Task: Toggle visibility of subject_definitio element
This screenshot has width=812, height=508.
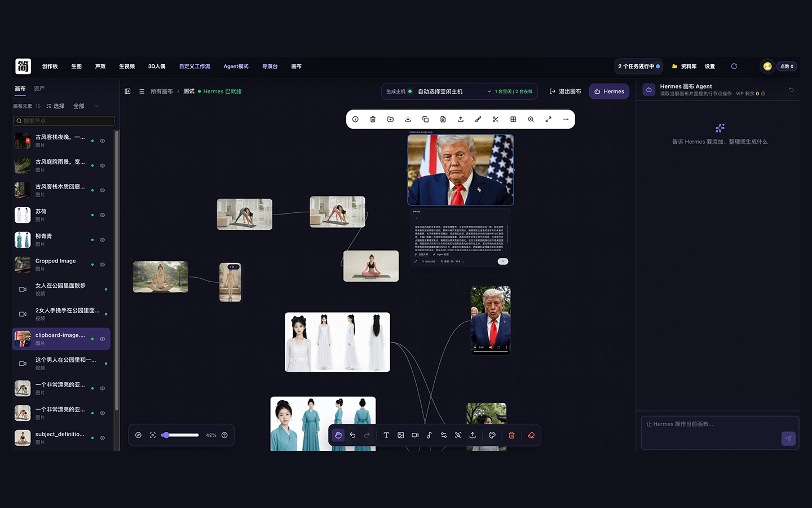Action: pyautogui.click(x=103, y=438)
